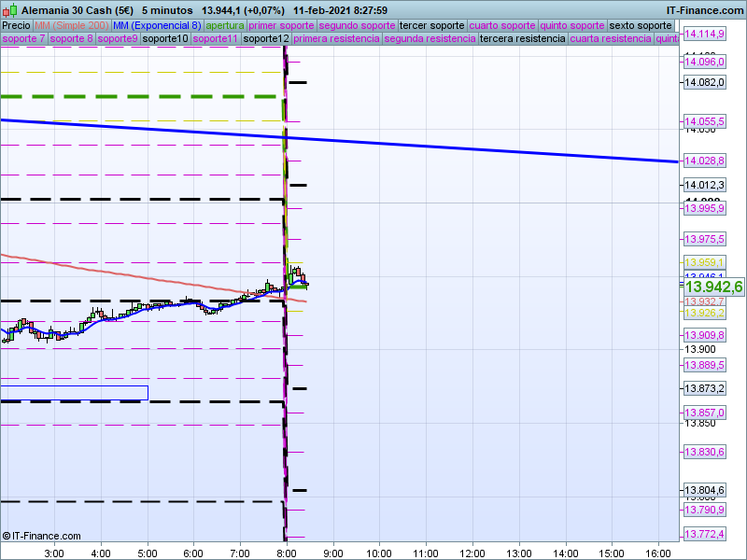747x560 pixels.
Task: Select the 'cuarta resistencia' legend label
Action: [x=611, y=39]
